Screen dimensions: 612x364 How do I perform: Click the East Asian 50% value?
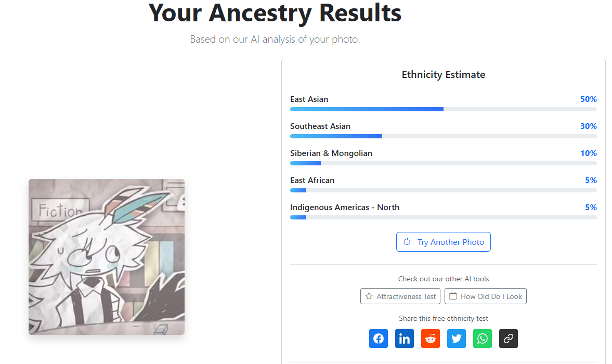[588, 99]
